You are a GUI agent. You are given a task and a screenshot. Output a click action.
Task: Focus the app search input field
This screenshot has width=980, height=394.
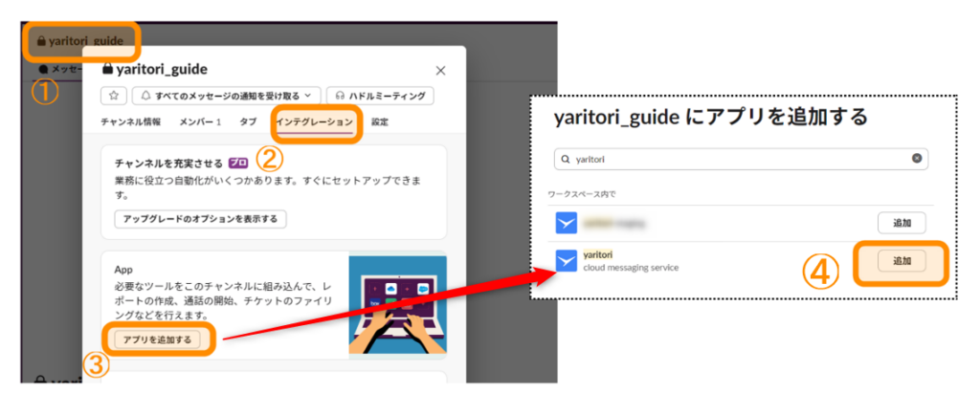737,160
